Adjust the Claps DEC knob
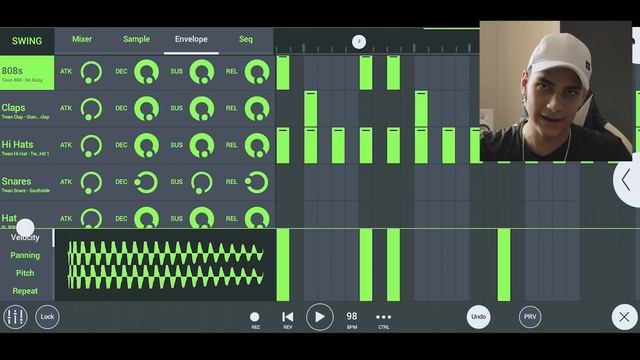 coord(147,109)
